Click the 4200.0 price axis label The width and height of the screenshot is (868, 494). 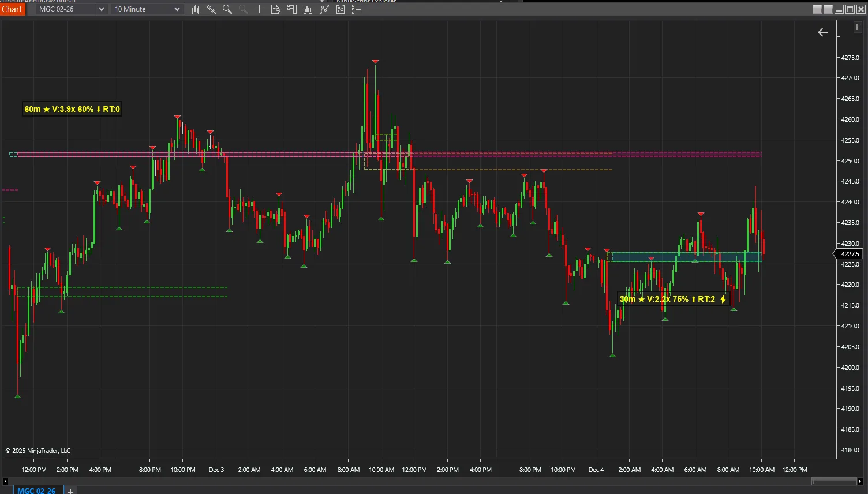(850, 368)
